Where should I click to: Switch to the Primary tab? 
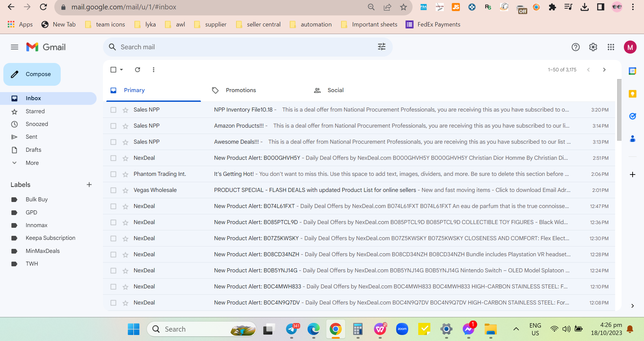pos(154,90)
